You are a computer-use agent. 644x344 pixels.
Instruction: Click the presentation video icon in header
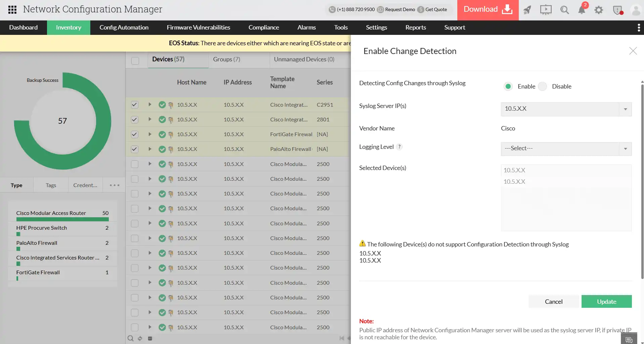click(546, 10)
